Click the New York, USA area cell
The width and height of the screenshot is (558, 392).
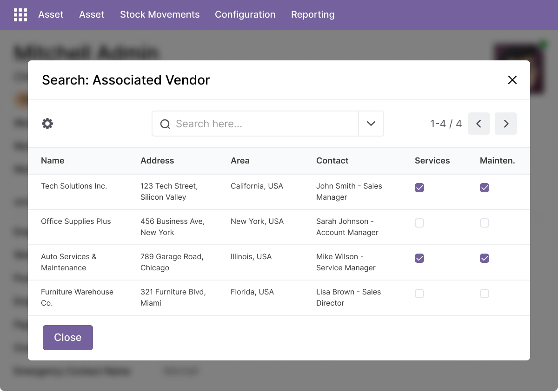[257, 221]
